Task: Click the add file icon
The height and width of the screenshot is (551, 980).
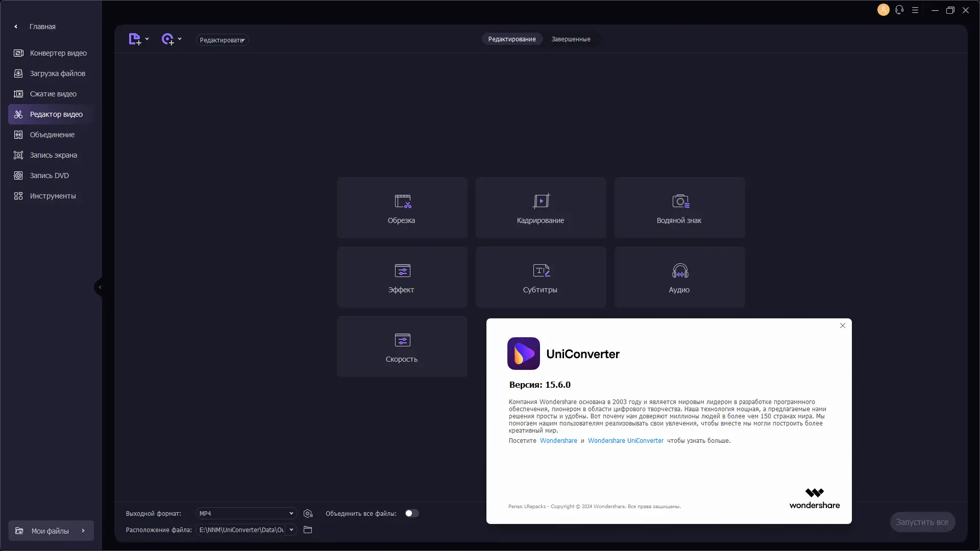Action: (x=135, y=39)
